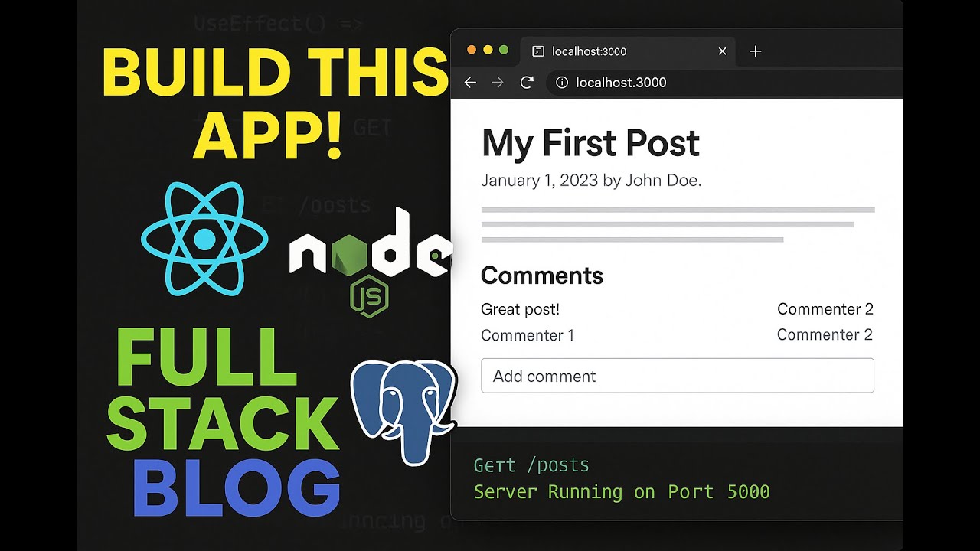The image size is (980, 551).
Task: Click the Node.js logo
Action: pos(371,262)
